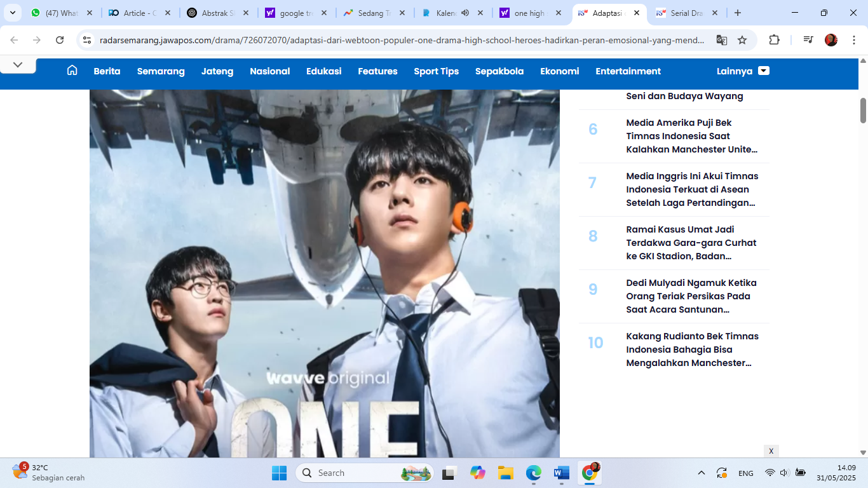Switch to the WhatsApp tab
868x488 pixels.
point(62,13)
